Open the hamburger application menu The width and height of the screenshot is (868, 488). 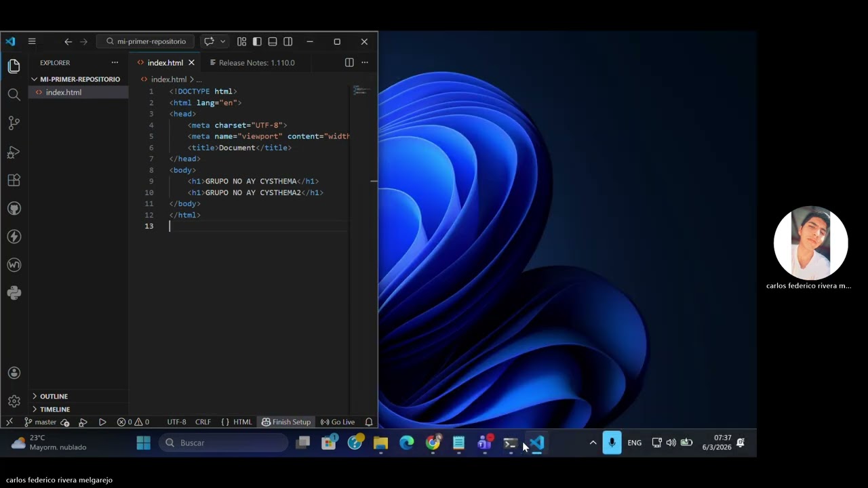click(x=31, y=41)
